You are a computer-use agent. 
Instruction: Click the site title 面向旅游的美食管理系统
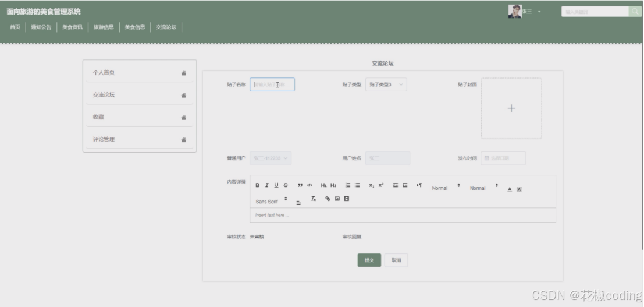(44, 12)
